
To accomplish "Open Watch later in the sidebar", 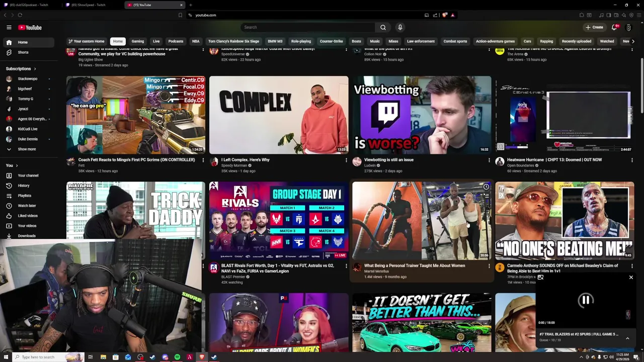I will [28, 206].
